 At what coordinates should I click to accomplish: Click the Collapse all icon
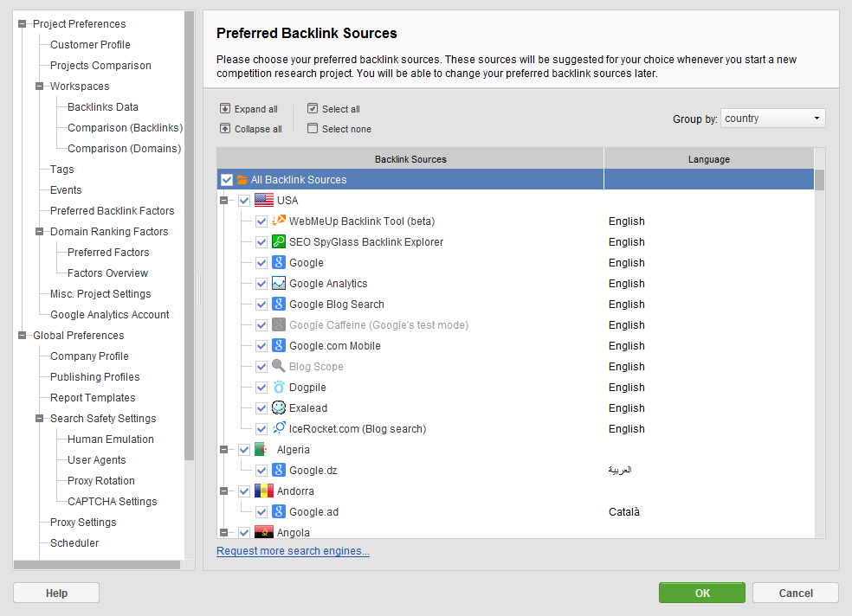[x=225, y=129]
